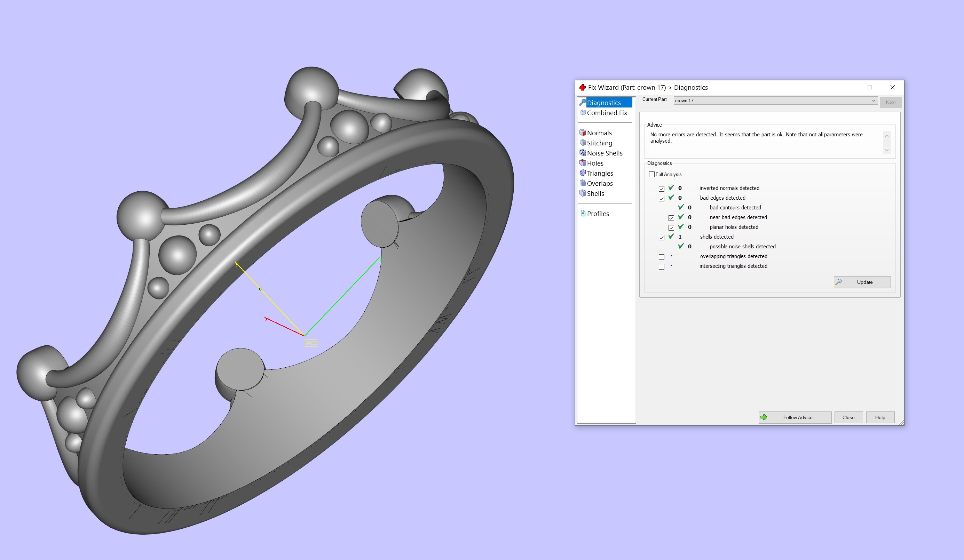Screen dimensions: 964x560
Task: Click the Holes cube icon
Action: coord(583,163)
